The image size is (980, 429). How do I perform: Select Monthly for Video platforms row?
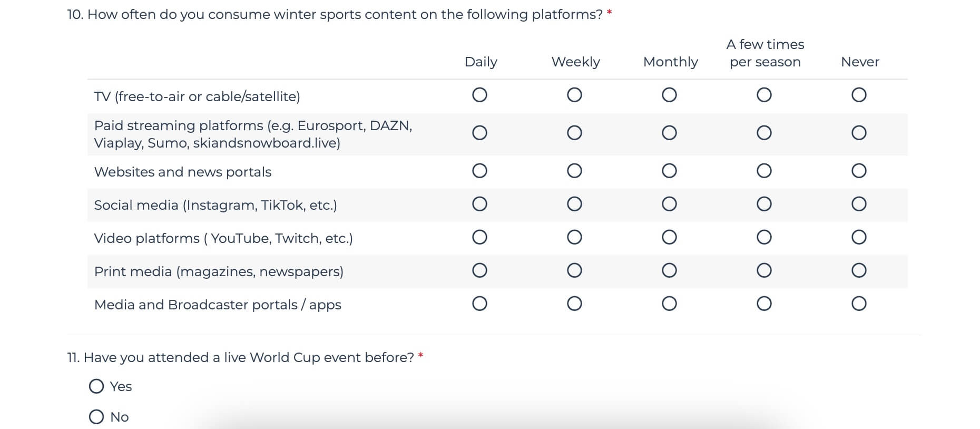[x=669, y=237]
